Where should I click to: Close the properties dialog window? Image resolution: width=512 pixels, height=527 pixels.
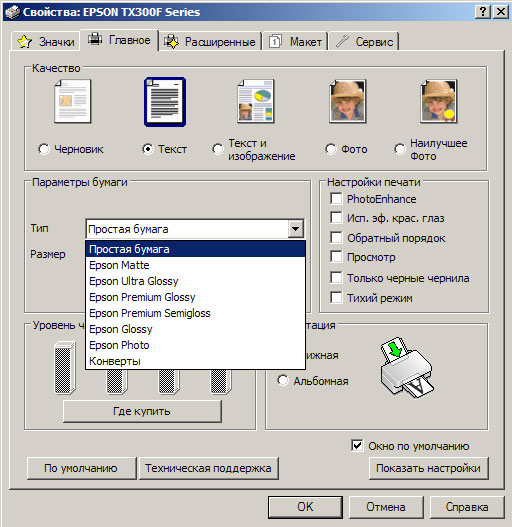pyautogui.click(x=501, y=12)
